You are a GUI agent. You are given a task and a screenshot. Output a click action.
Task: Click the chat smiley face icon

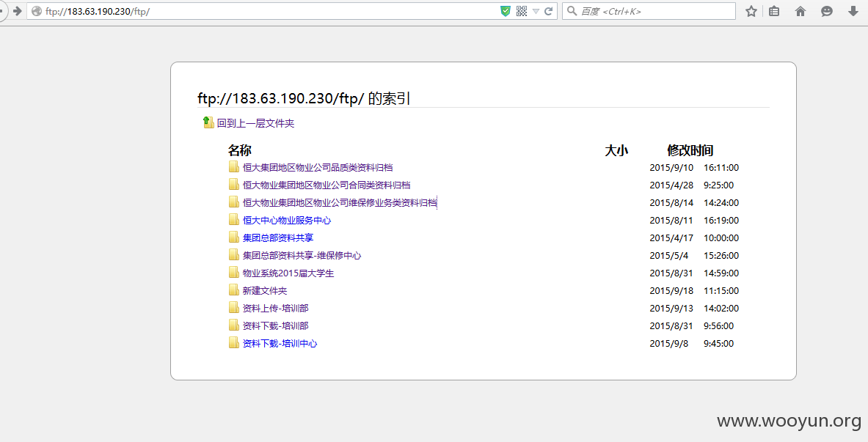[x=826, y=11]
